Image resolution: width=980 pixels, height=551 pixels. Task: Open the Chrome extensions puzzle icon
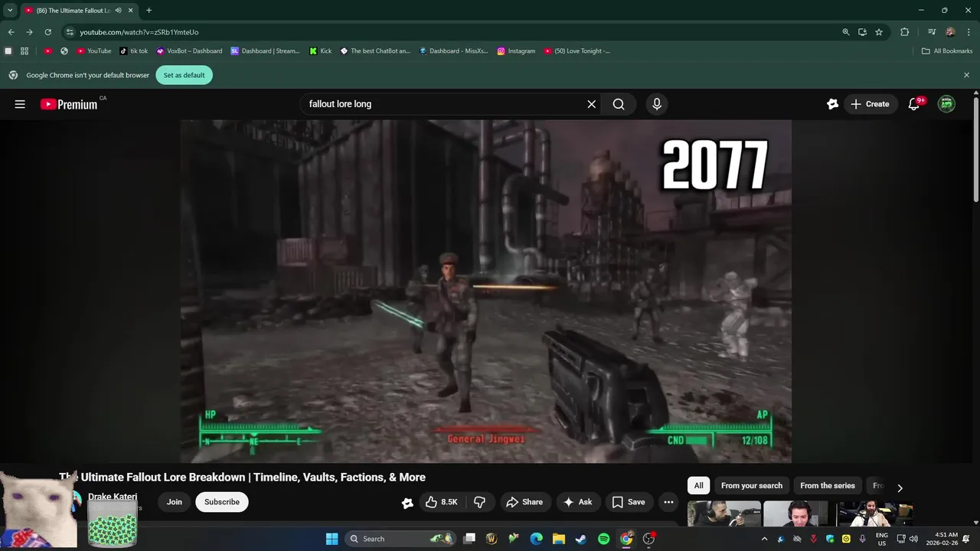click(x=905, y=32)
